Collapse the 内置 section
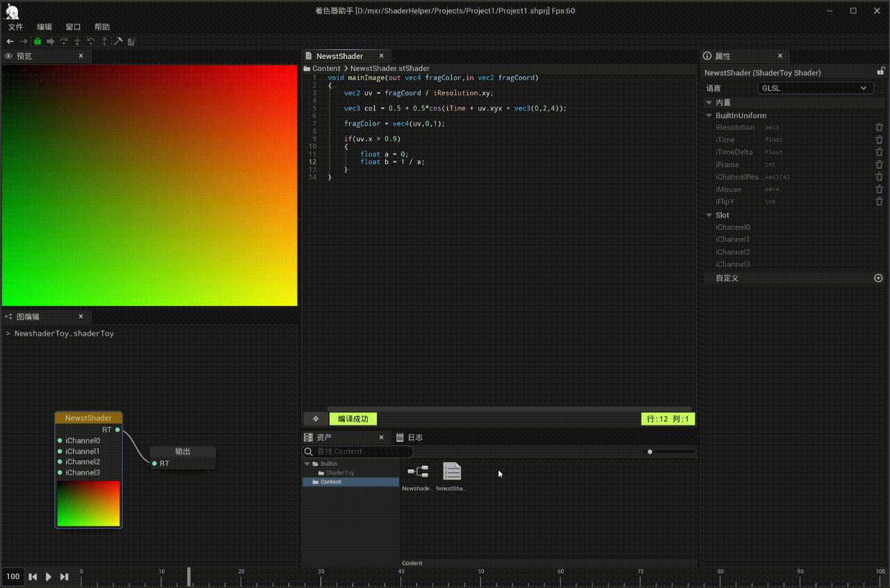This screenshot has height=588, width=890. coord(709,103)
